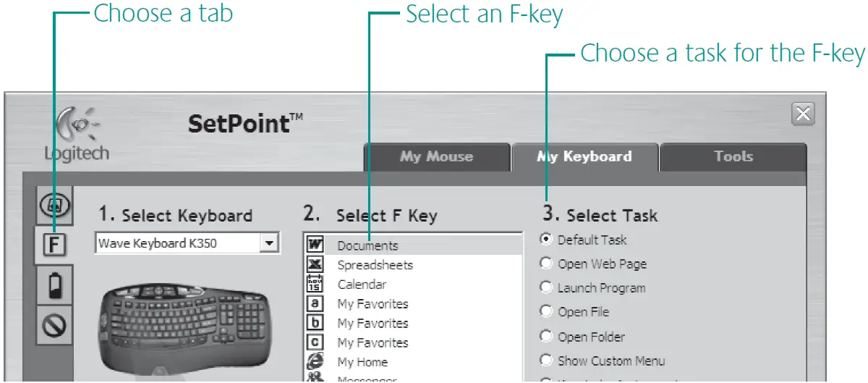The height and width of the screenshot is (383, 868).
Task: Click the keyboard preview image
Action: (187, 329)
